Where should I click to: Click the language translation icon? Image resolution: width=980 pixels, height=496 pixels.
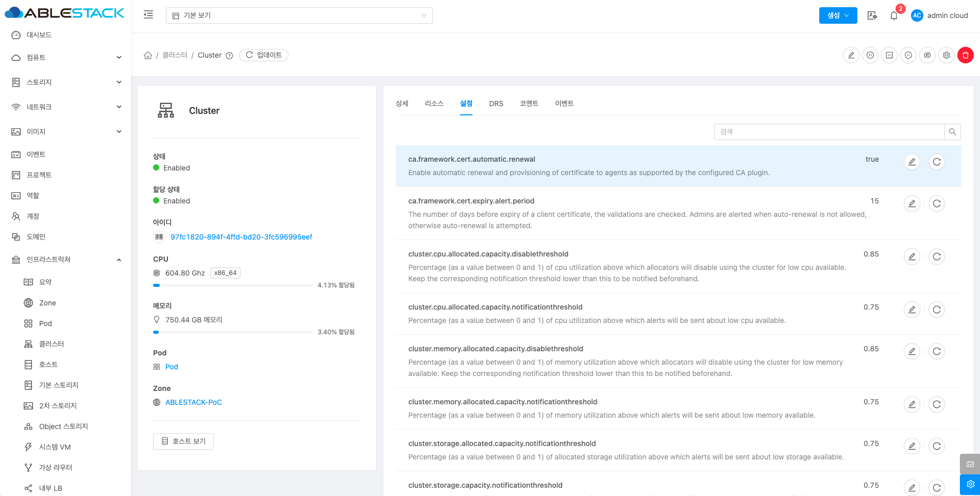(872, 15)
